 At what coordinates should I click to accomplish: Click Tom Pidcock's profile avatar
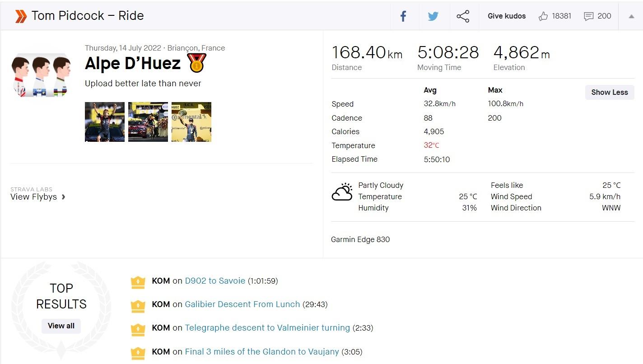click(42, 75)
